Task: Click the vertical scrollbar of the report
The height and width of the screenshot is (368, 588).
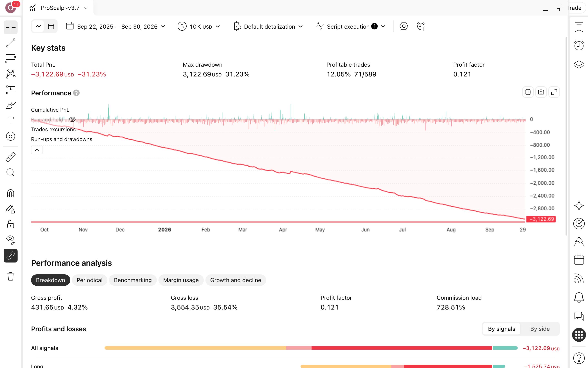Action: (x=566, y=136)
